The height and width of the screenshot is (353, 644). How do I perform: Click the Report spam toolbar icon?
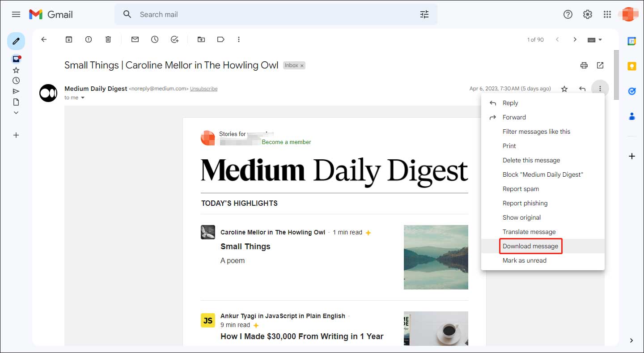point(89,39)
